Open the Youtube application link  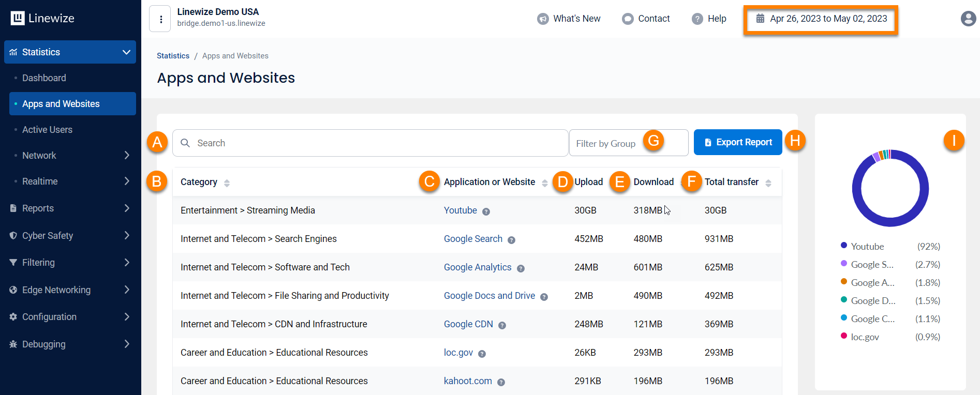(x=461, y=210)
